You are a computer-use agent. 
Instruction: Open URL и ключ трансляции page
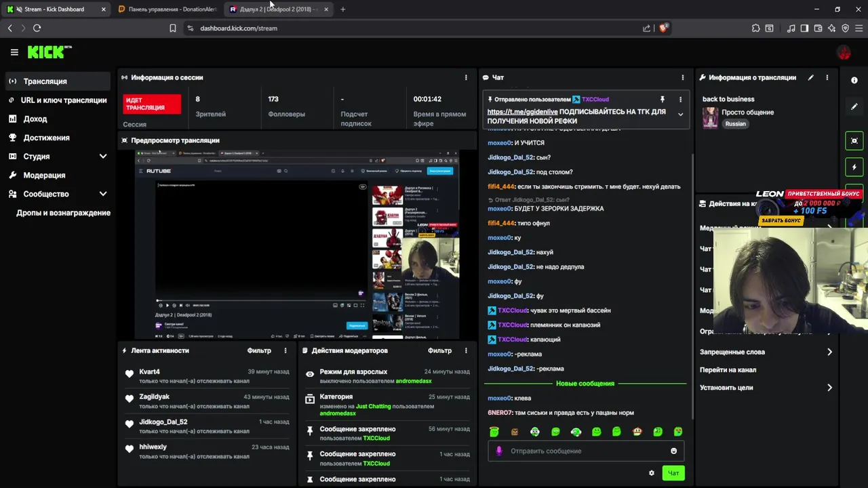pyautogui.click(x=57, y=100)
